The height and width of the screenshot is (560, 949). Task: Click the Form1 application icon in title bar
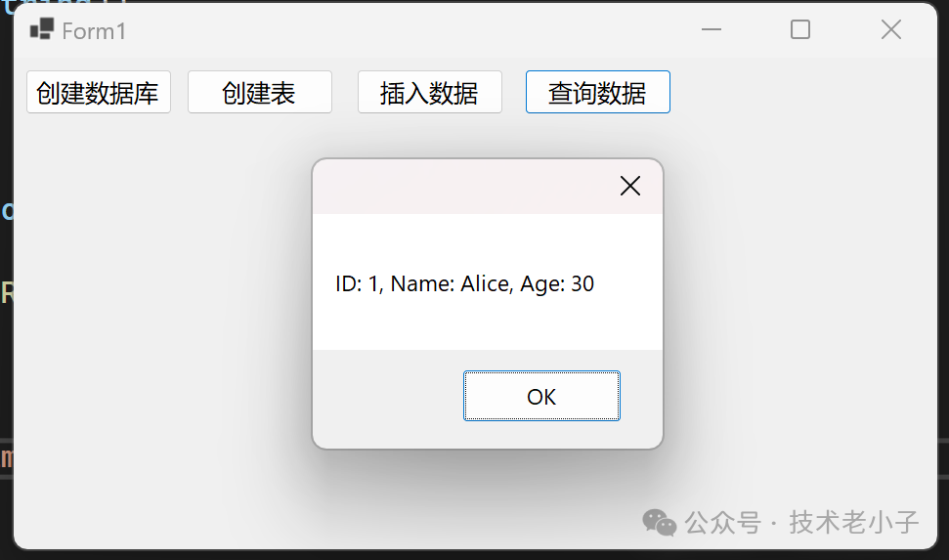(42, 29)
